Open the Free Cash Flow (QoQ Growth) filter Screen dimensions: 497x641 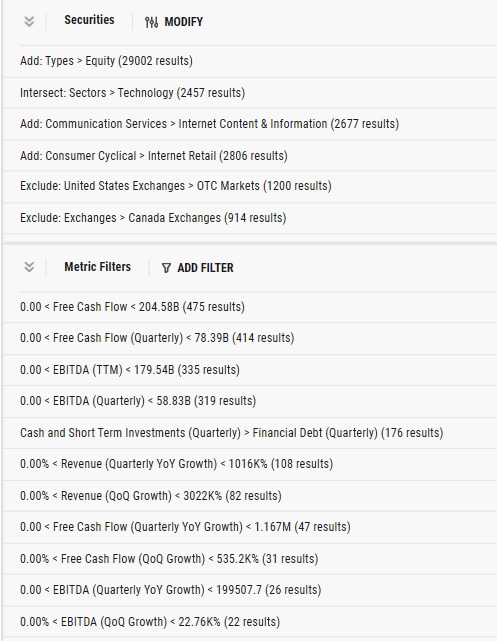coord(250,559)
